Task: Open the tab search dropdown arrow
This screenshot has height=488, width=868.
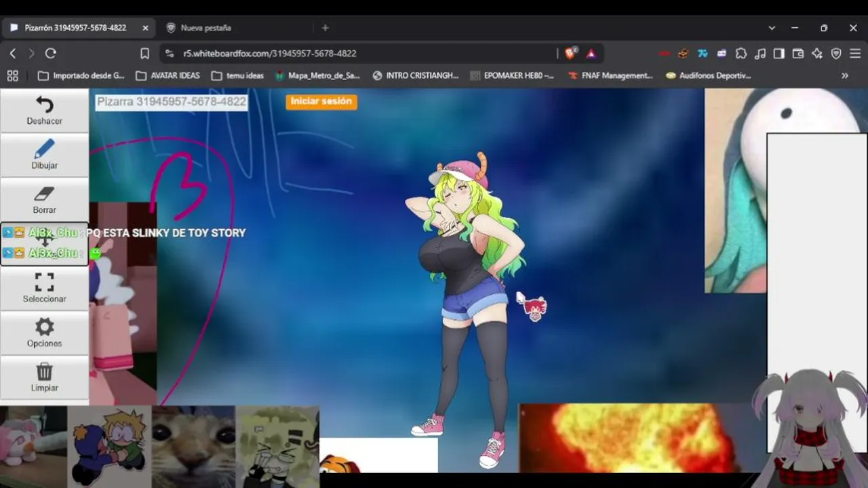Action: coord(772,28)
